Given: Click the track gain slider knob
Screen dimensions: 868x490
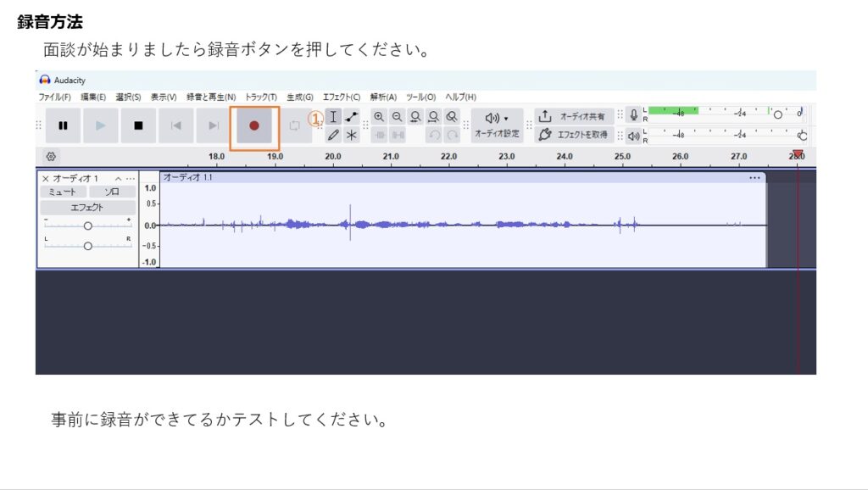Looking at the screenshot, I should click(x=87, y=226).
